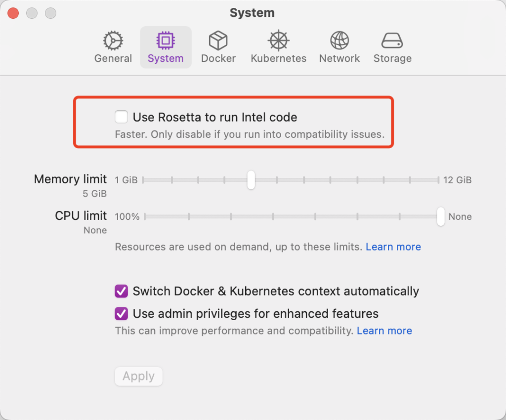The image size is (506, 420).
Task: Minimize the settings window
Action: 32,13
